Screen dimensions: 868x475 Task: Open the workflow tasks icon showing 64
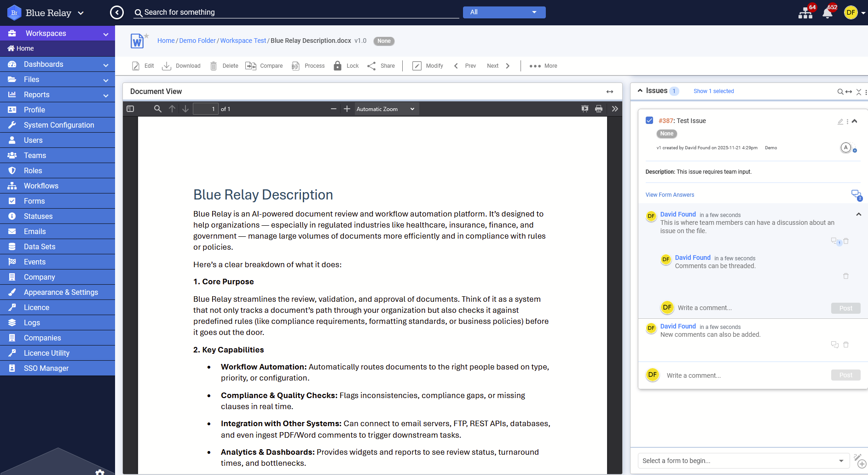click(x=805, y=13)
